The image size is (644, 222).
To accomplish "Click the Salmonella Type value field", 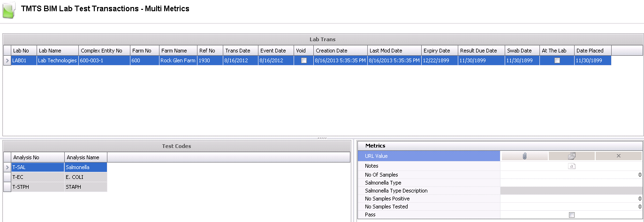I will coord(570,183).
